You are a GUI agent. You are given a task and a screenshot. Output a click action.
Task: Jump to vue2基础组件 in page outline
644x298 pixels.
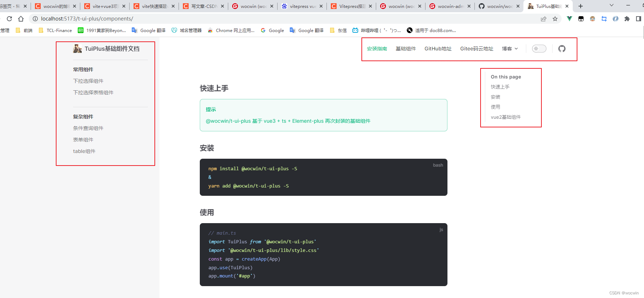(505, 117)
